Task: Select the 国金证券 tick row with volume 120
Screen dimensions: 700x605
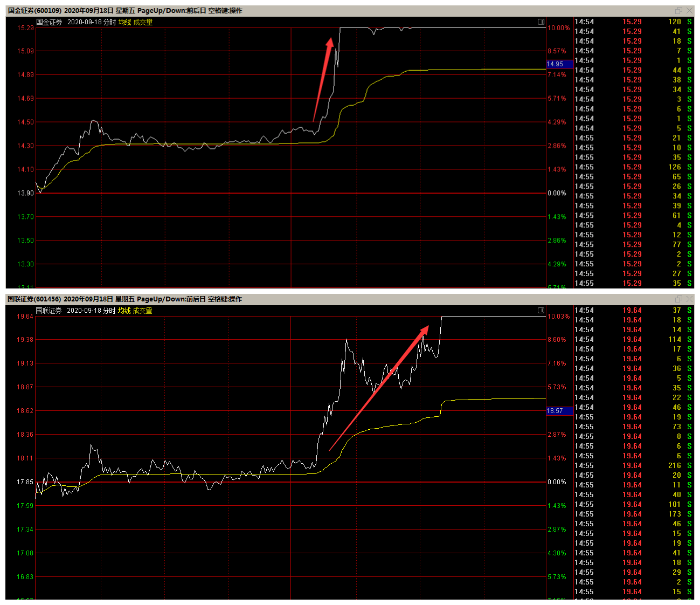Action: [x=634, y=22]
